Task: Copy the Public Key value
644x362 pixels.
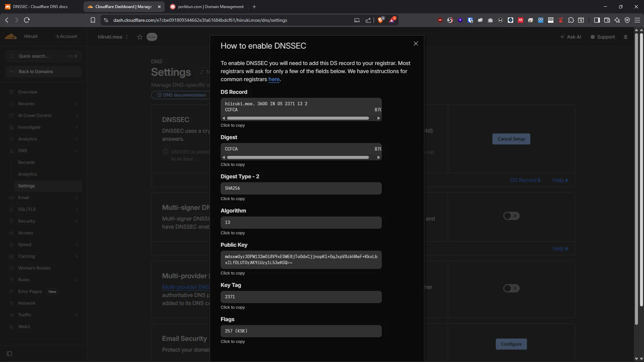Action: [301, 260]
